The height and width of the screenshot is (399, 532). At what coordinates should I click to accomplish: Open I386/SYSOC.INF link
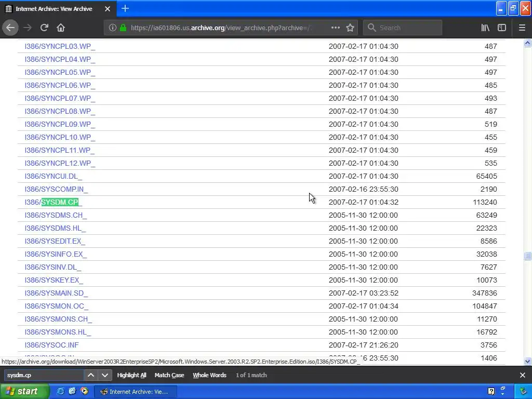(51, 345)
